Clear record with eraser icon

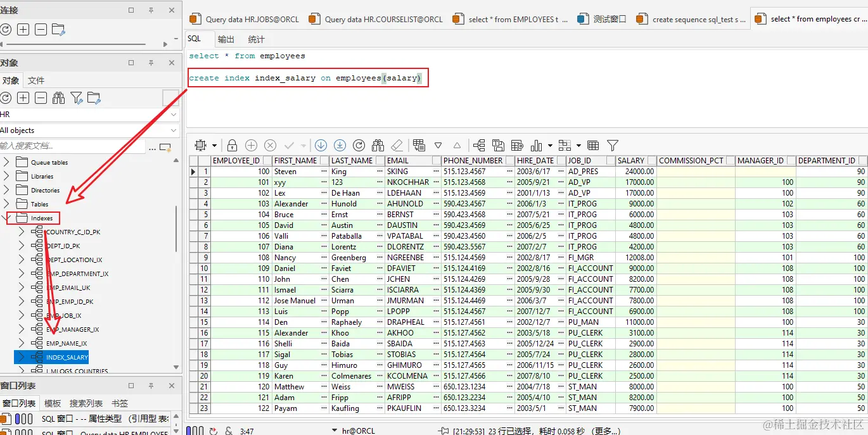pos(397,145)
